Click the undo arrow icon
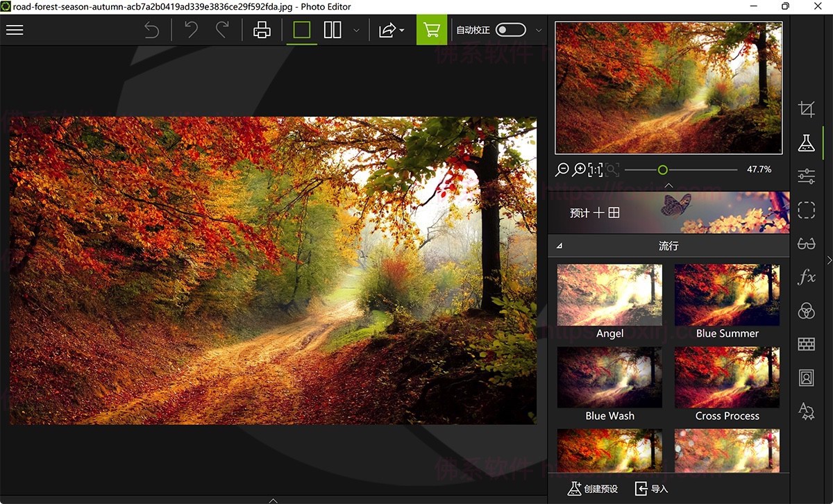833x504 pixels. click(151, 30)
